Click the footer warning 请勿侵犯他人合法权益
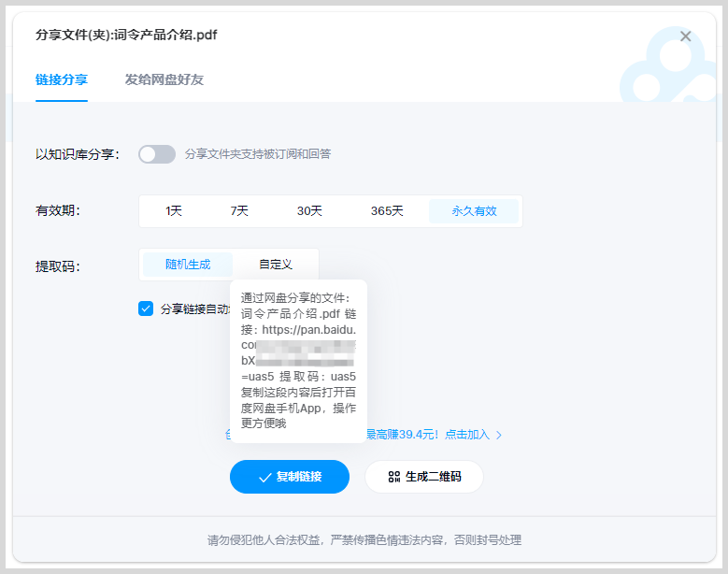The image size is (728, 574). (364, 540)
